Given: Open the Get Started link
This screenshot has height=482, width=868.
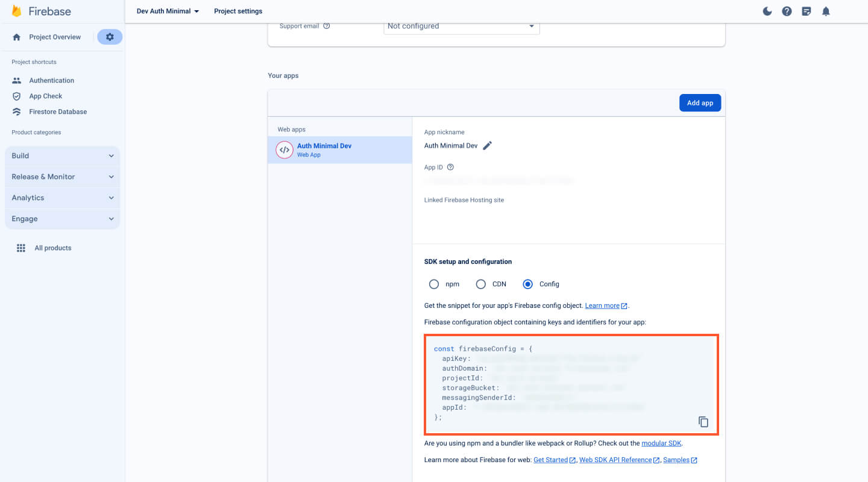Looking at the screenshot, I should pyautogui.click(x=555, y=460).
